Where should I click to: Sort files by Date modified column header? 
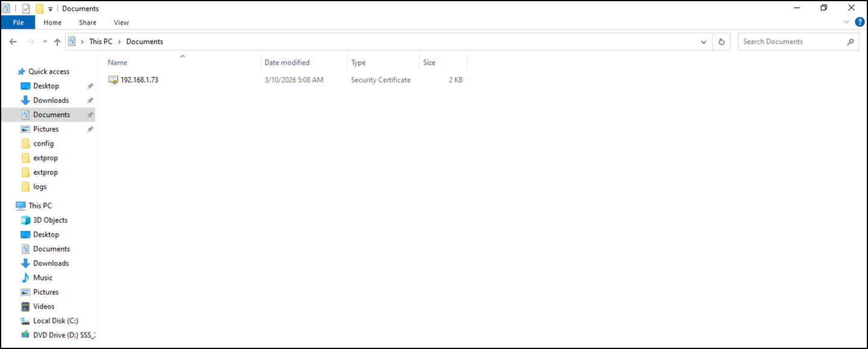point(287,62)
